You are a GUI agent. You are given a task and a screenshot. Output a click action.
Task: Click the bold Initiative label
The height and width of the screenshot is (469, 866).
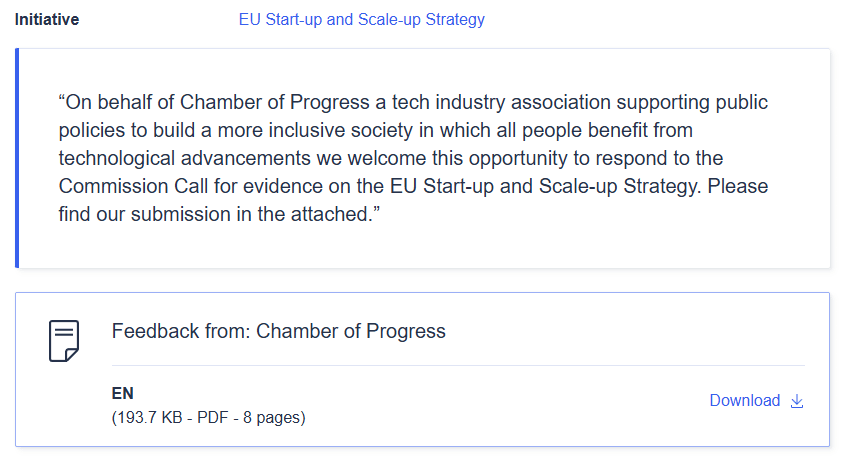click(x=47, y=19)
